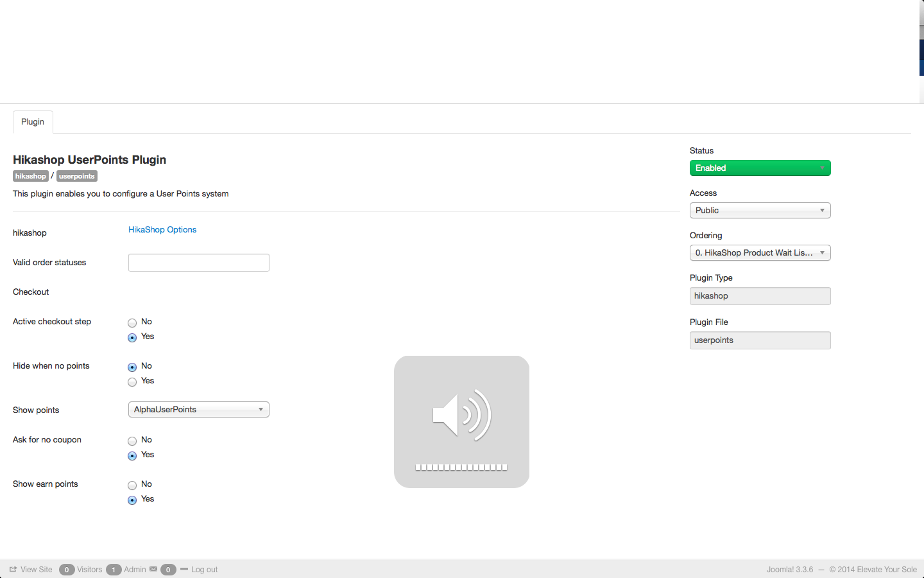
Task: Open the HikaShop Options link
Action: point(162,229)
